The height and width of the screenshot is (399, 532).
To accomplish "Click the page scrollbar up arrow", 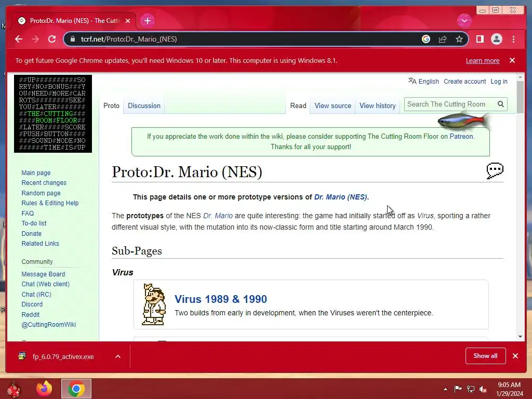I will [x=520, y=78].
